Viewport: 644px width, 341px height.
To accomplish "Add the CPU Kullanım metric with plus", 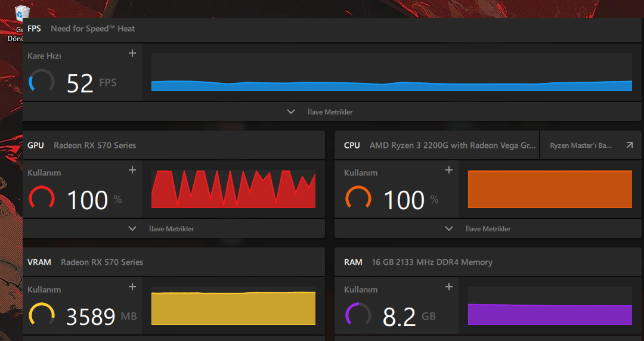I will point(449,170).
